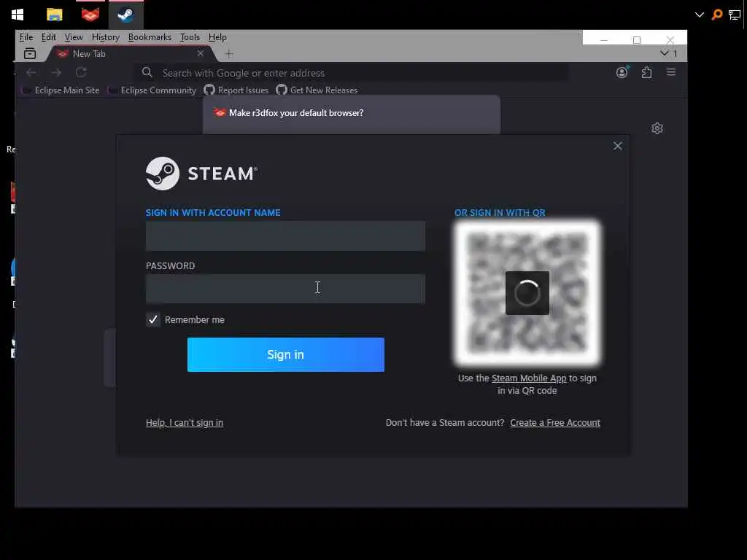Screen dimensions: 747x560
Task: Open the Tools menu
Action: pos(190,37)
